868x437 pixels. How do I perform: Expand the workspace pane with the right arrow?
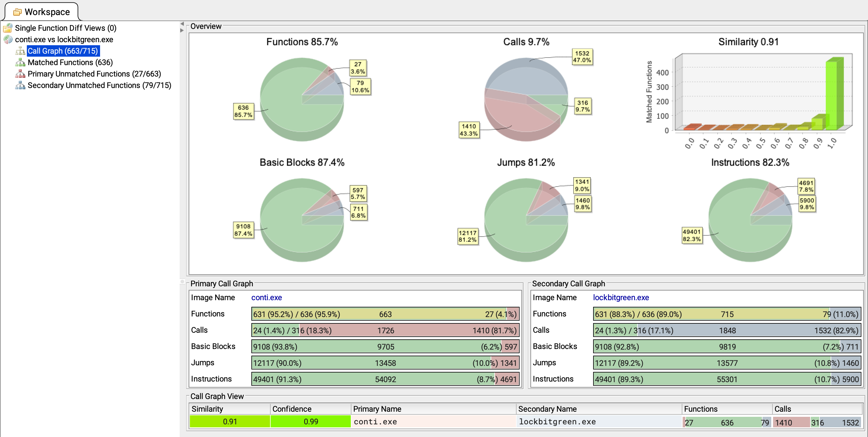click(x=182, y=30)
